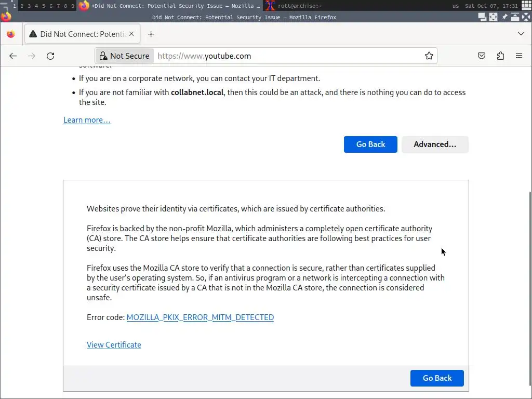The image size is (532, 399).
Task: Open the View Certificate link
Action: coord(114,345)
